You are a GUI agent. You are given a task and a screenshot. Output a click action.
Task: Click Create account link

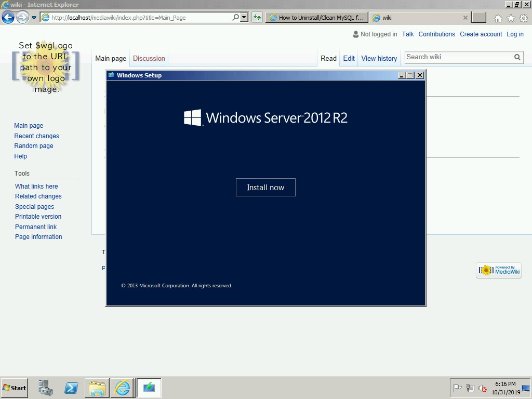pos(481,34)
